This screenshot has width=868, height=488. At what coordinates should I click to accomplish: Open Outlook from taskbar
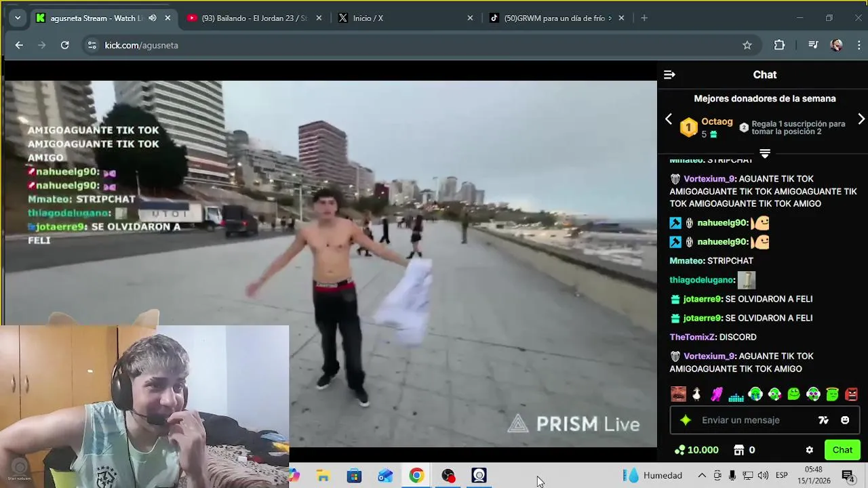(x=385, y=476)
